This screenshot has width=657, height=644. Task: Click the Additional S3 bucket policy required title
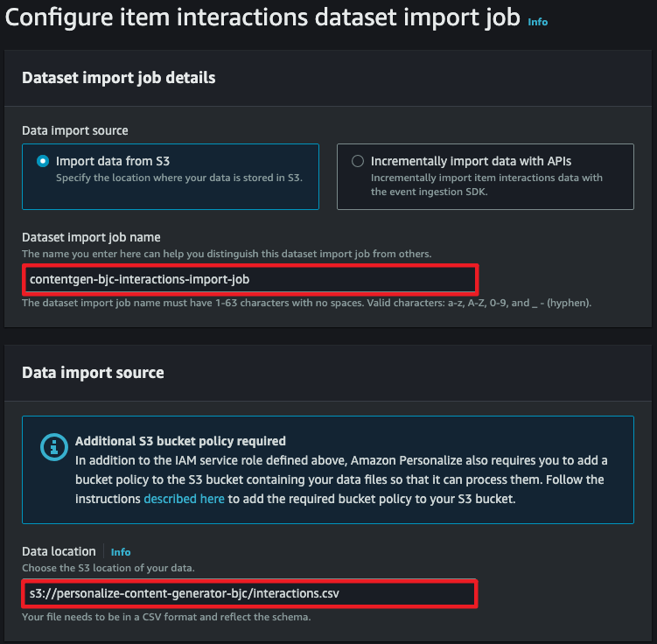click(x=180, y=441)
